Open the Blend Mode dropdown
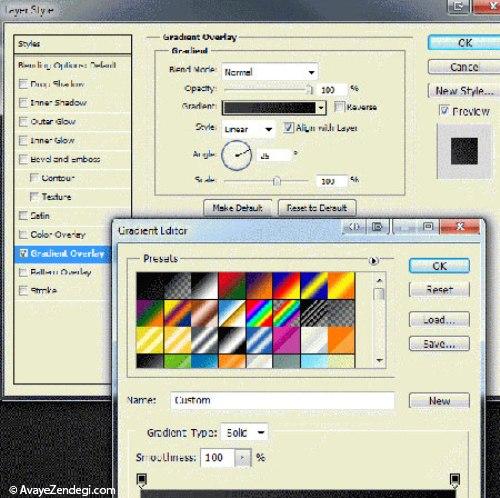 pos(270,72)
